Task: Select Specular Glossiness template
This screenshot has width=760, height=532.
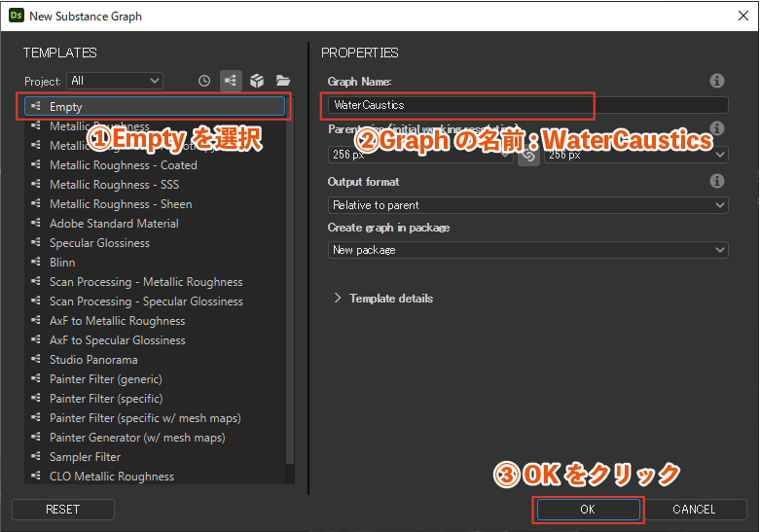Action: click(155, 243)
